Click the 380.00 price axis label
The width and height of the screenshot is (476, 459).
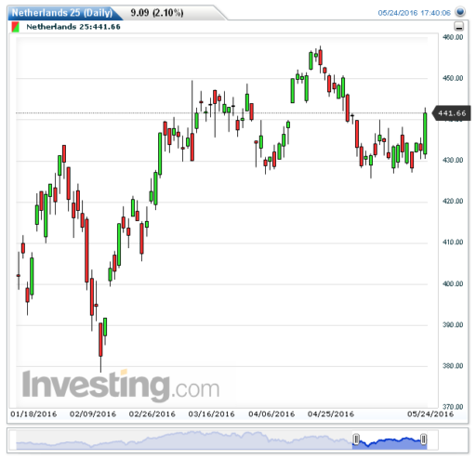[453, 366]
